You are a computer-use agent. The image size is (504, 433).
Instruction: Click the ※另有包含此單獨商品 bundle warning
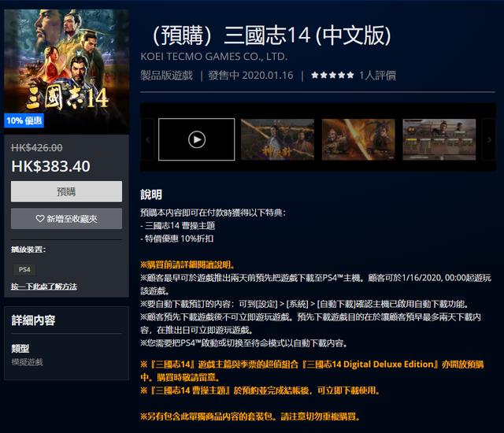coord(250,416)
